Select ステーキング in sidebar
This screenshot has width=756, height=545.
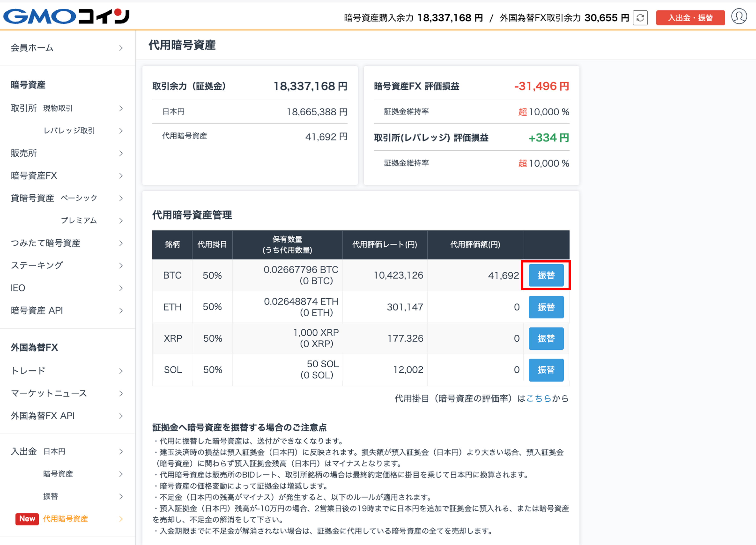(x=67, y=266)
